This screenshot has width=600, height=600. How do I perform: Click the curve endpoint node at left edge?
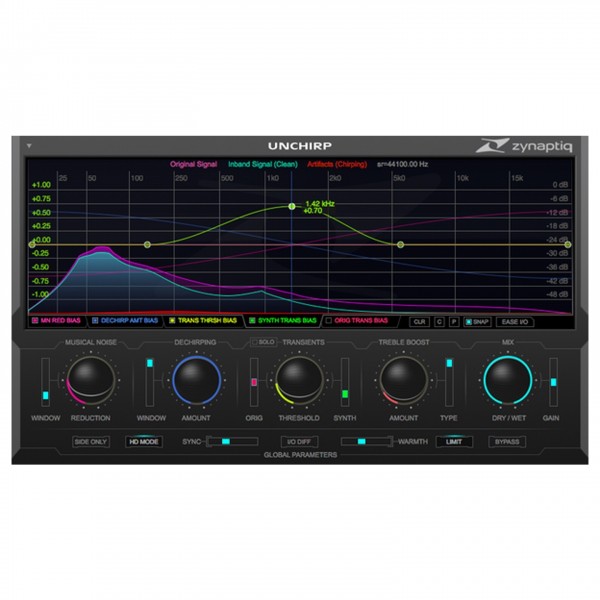pyautogui.click(x=32, y=245)
